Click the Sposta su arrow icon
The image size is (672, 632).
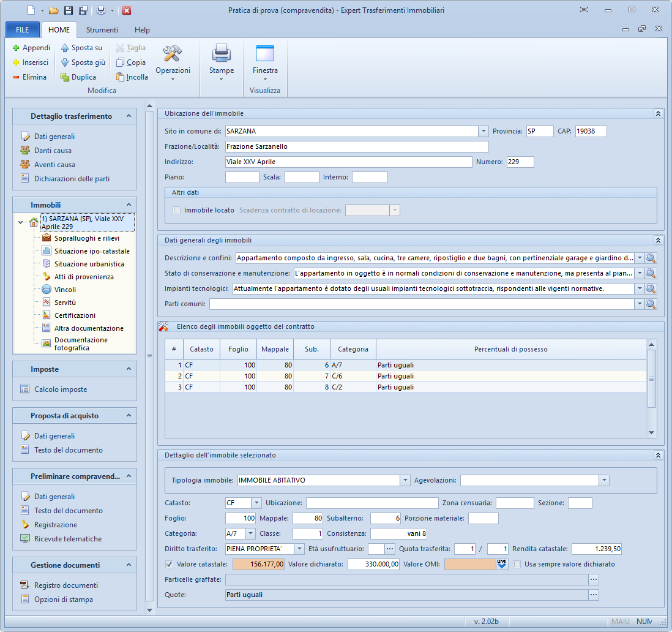pos(65,48)
